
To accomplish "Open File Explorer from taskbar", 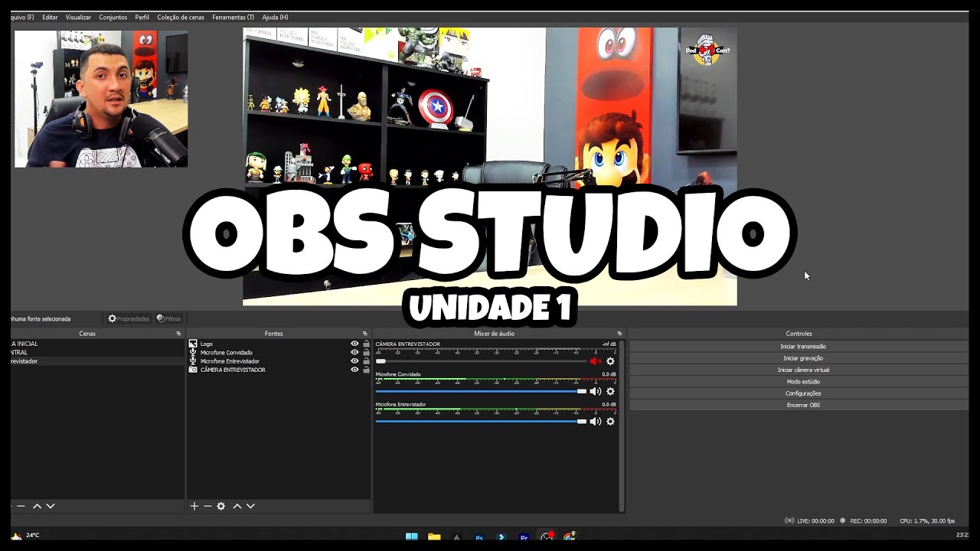I will (434, 537).
